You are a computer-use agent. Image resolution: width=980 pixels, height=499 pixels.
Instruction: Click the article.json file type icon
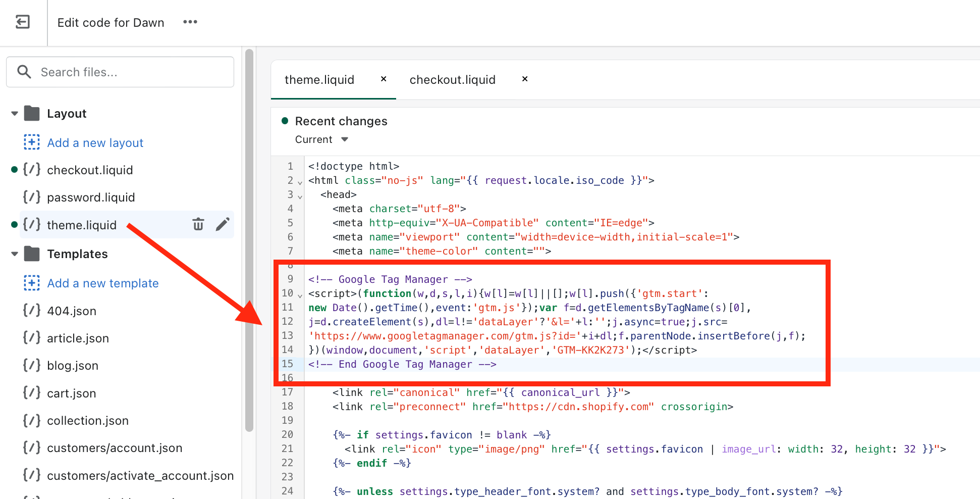32,337
